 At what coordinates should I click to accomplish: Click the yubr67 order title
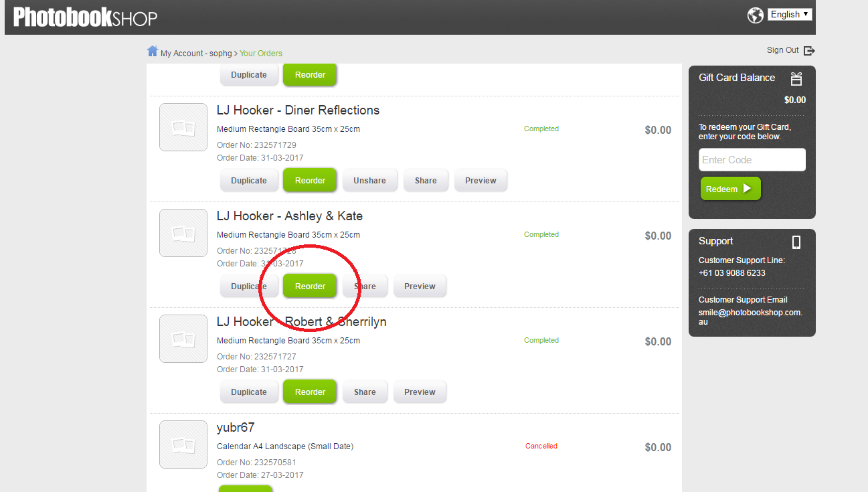point(236,428)
